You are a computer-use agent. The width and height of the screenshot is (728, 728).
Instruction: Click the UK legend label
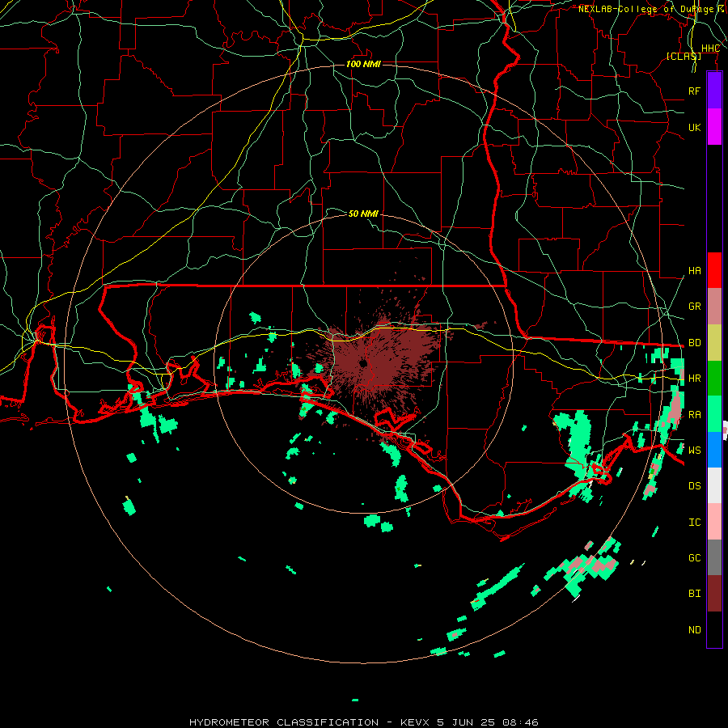695,127
